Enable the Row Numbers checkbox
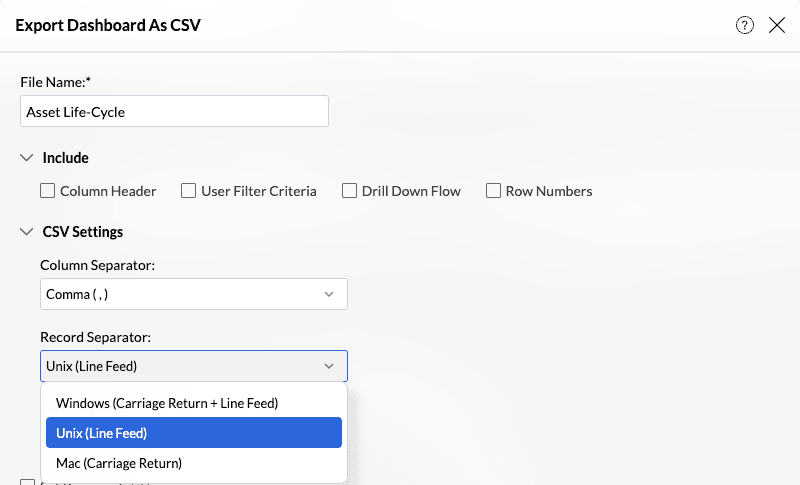 pyautogui.click(x=493, y=191)
